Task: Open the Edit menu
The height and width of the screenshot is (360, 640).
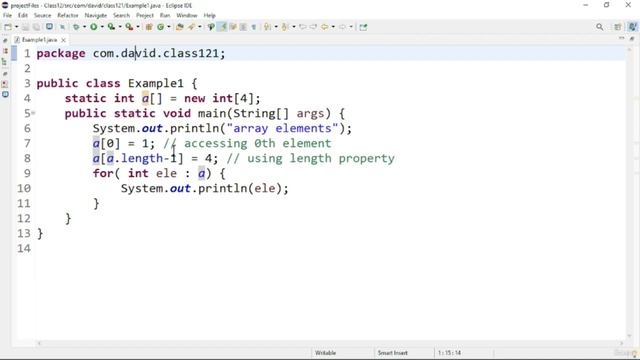Action: [x=23, y=16]
